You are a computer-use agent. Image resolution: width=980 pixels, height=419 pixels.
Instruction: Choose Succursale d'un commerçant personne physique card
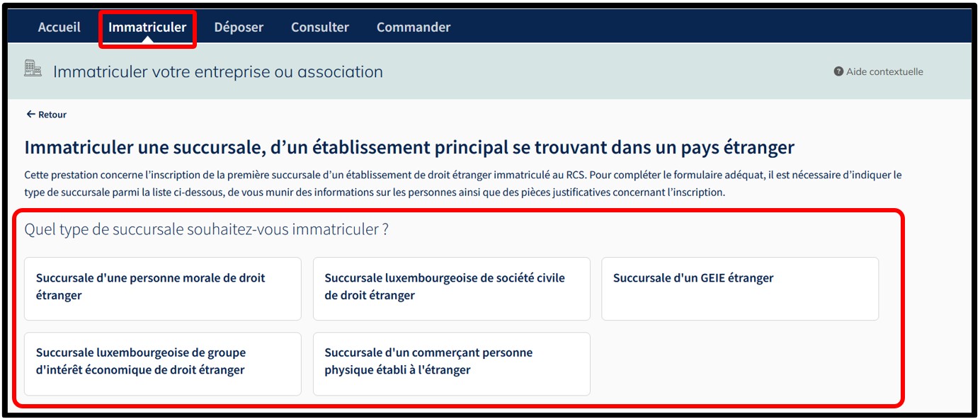point(451,363)
